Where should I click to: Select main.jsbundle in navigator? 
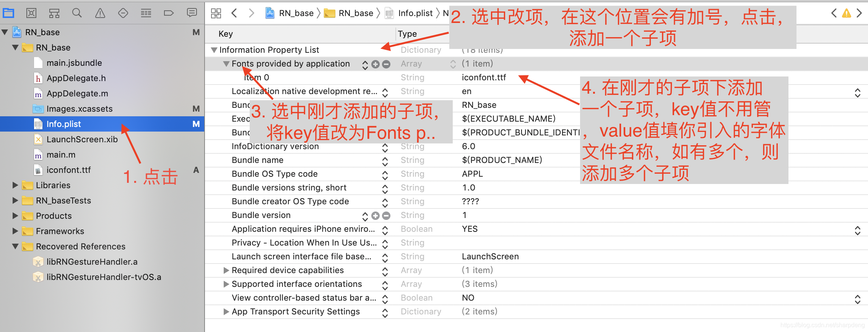click(x=74, y=63)
